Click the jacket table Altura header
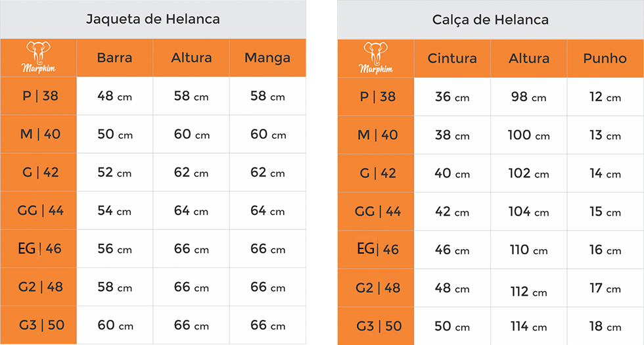 point(191,58)
